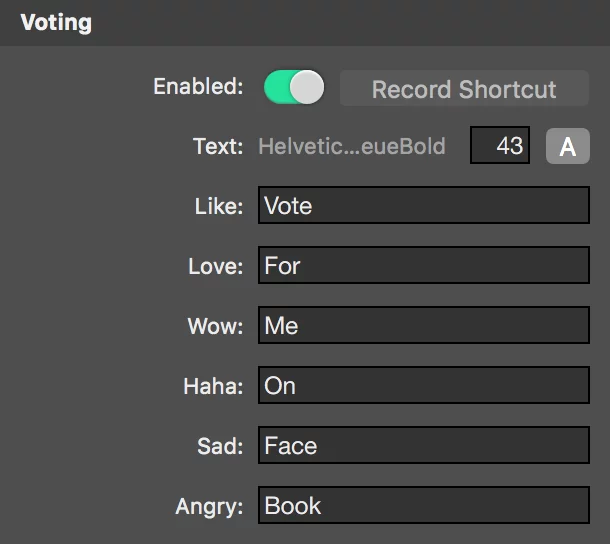Screen dimensions: 610x544
Task: Focus the Haha field containing On
Action: 424,385
